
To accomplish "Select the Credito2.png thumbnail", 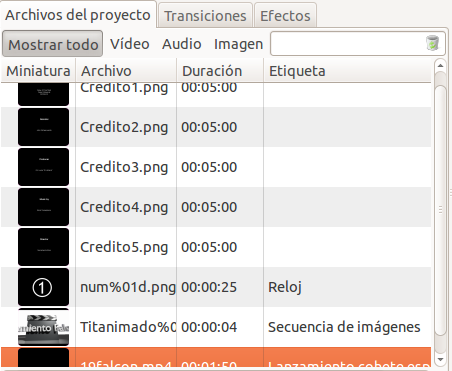I will [44, 127].
